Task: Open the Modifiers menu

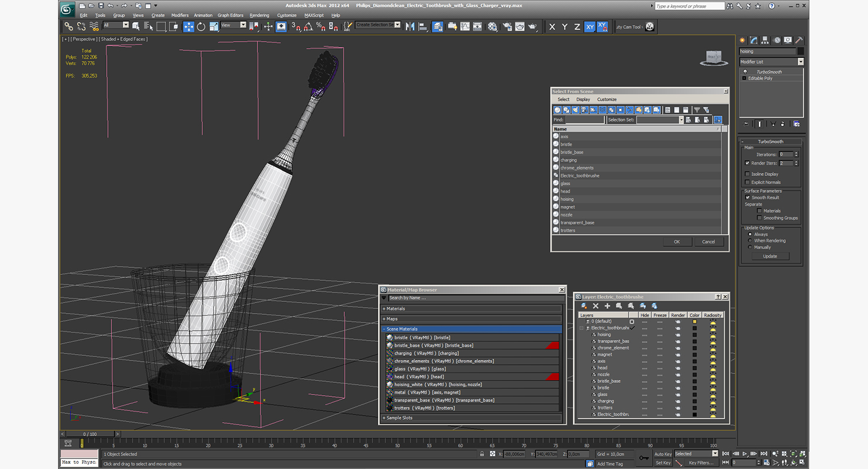Action: (x=180, y=15)
